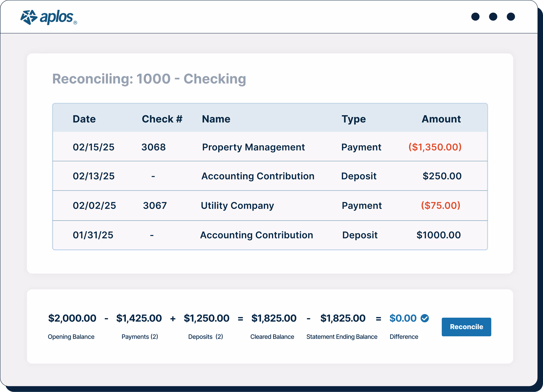This screenshot has width=543, height=392.
Task: Click the blue checkmark next to $0.00
Action: point(425,318)
